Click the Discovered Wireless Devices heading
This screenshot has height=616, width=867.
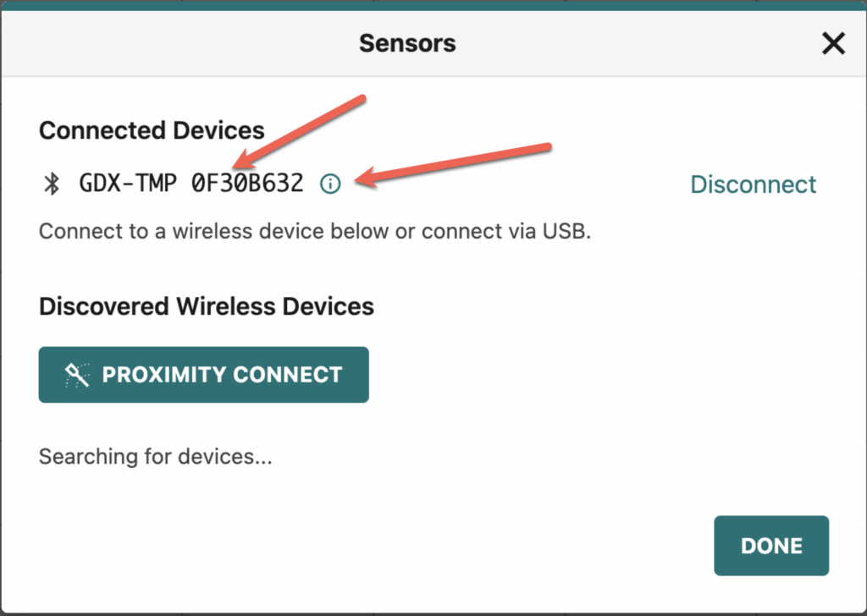[x=207, y=306]
